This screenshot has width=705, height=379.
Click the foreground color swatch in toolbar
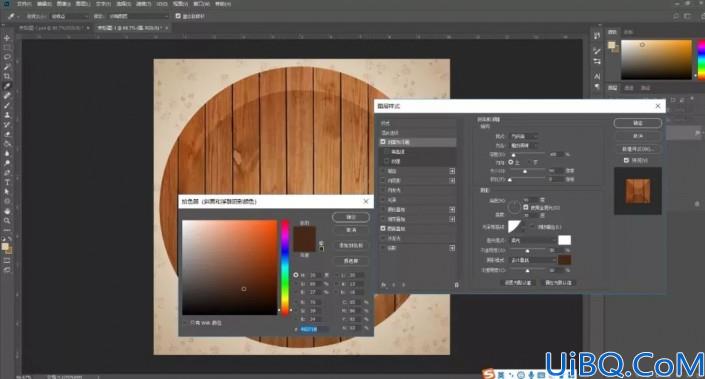point(5,246)
